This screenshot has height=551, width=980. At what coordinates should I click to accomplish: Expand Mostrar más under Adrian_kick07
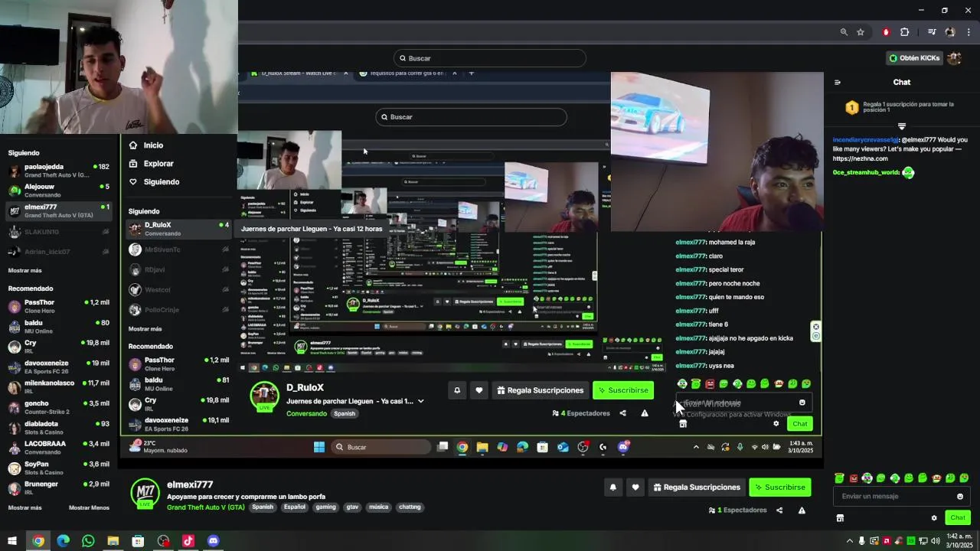25,270
